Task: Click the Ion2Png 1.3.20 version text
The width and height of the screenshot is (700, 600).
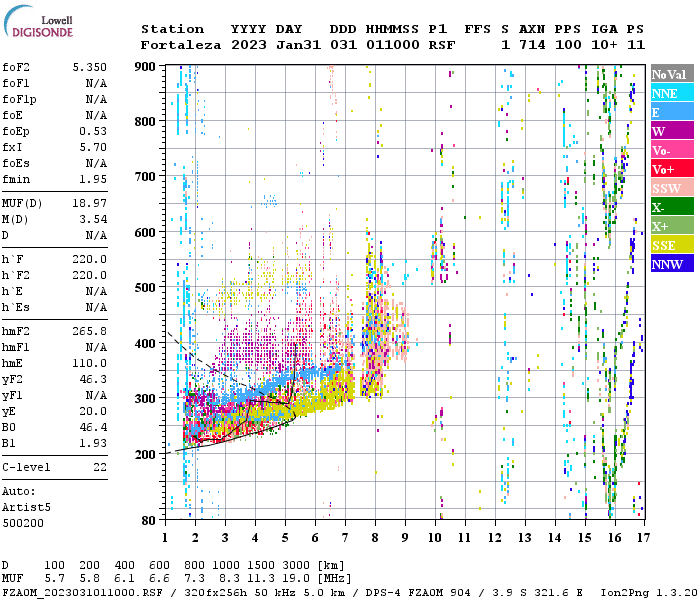Action: point(649,593)
